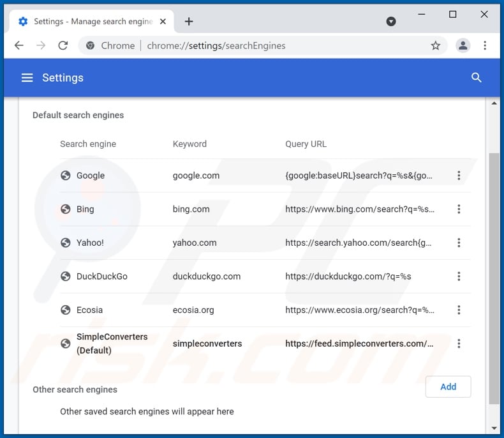Image resolution: width=504 pixels, height=438 pixels.
Task: Click the ecosia.org keyword
Action: pos(193,310)
